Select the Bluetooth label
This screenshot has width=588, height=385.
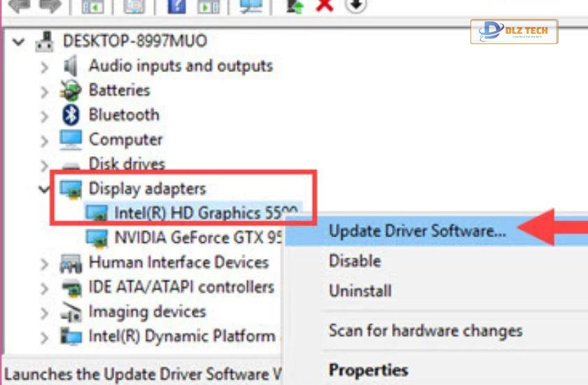[x=124, y=115]
